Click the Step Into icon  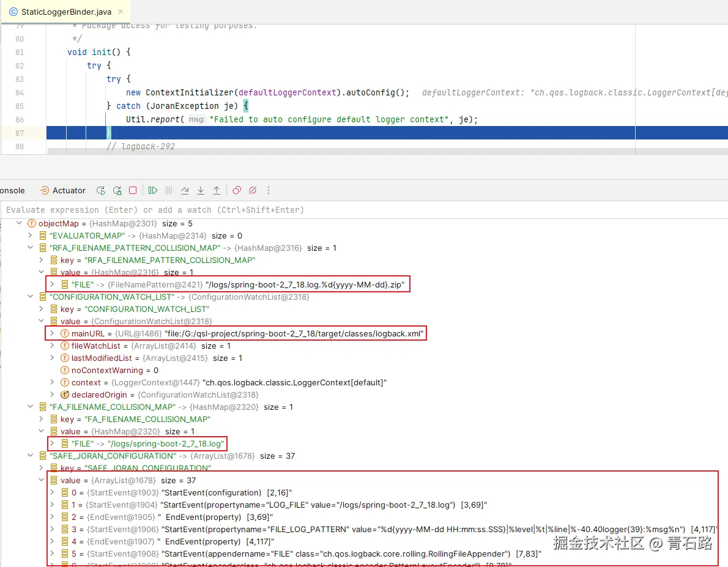click(x=201, y=190)
